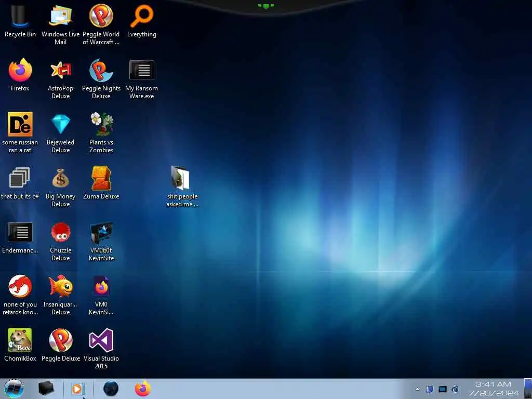Open the volume speaker tray icon
Screen dimensions: 532x399
455,389
